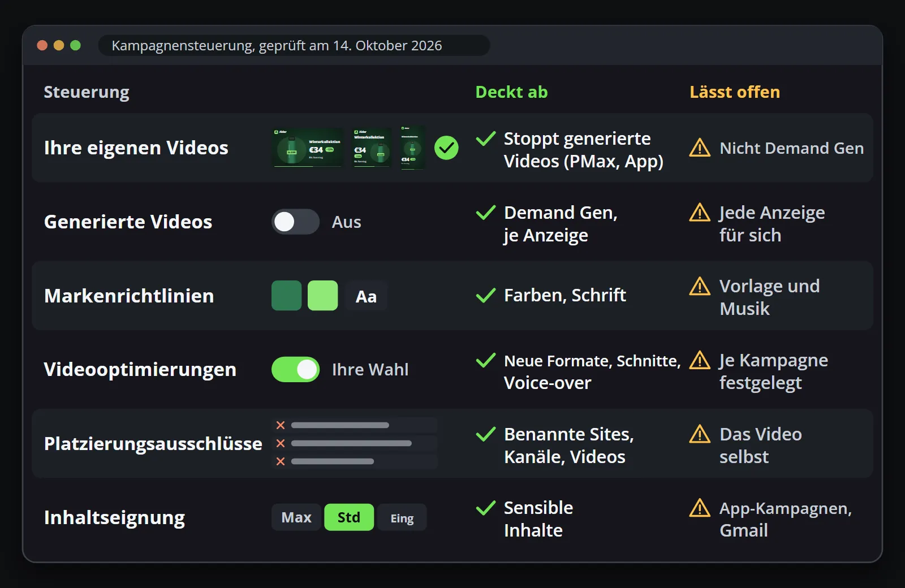Click the yellow window minimize dot
Screen dimensions: 905x588
coord(59,45)
